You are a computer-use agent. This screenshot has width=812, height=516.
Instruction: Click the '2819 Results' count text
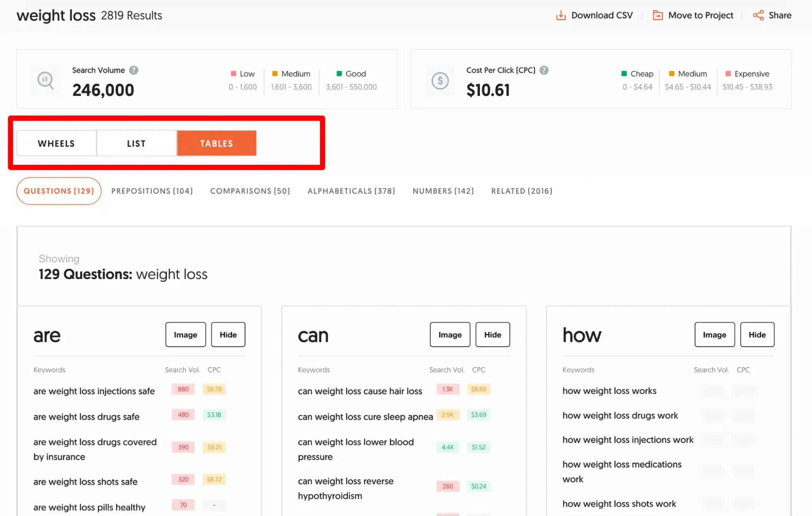(x=132, y=15)
